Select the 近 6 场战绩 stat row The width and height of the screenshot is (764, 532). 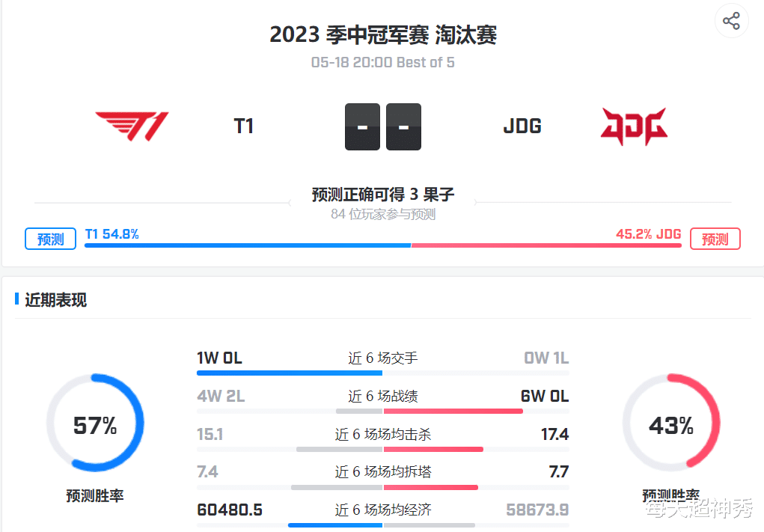(382, 397)
